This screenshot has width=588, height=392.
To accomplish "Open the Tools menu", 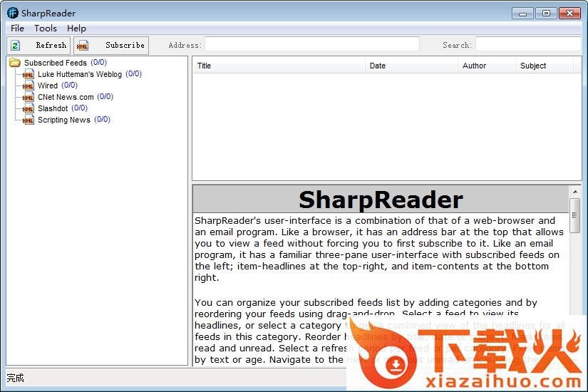I will click(x=46, y=28).
